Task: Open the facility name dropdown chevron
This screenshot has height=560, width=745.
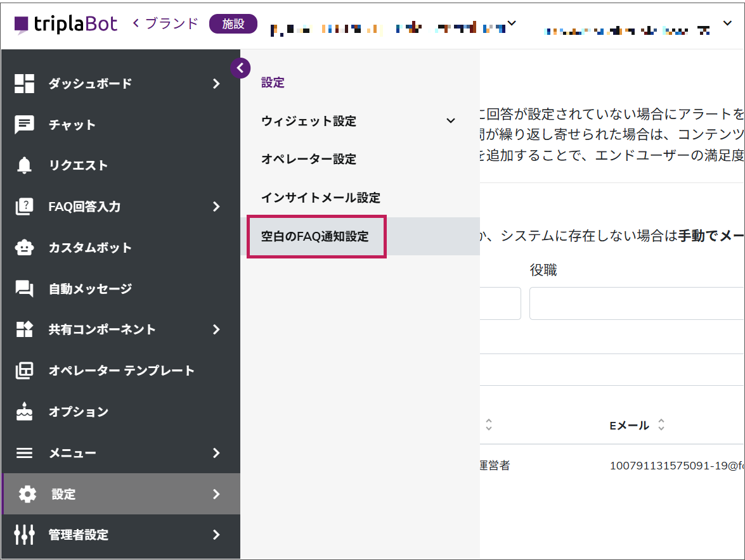Action: [512, 23]
